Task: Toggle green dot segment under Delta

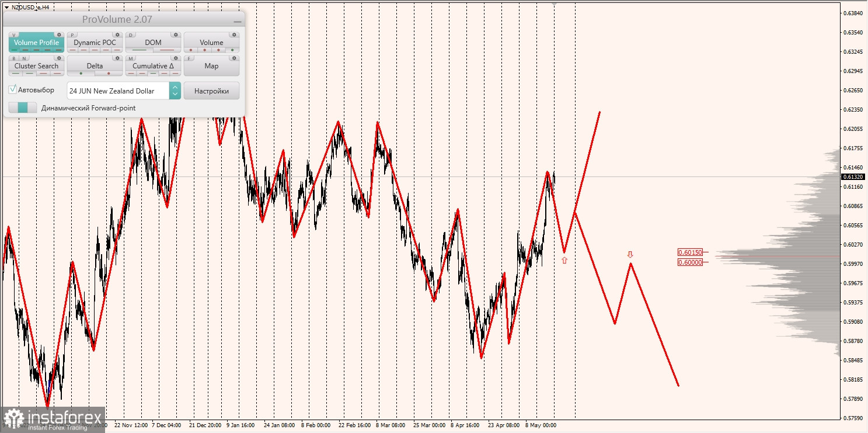Action: tap(81, 73)
